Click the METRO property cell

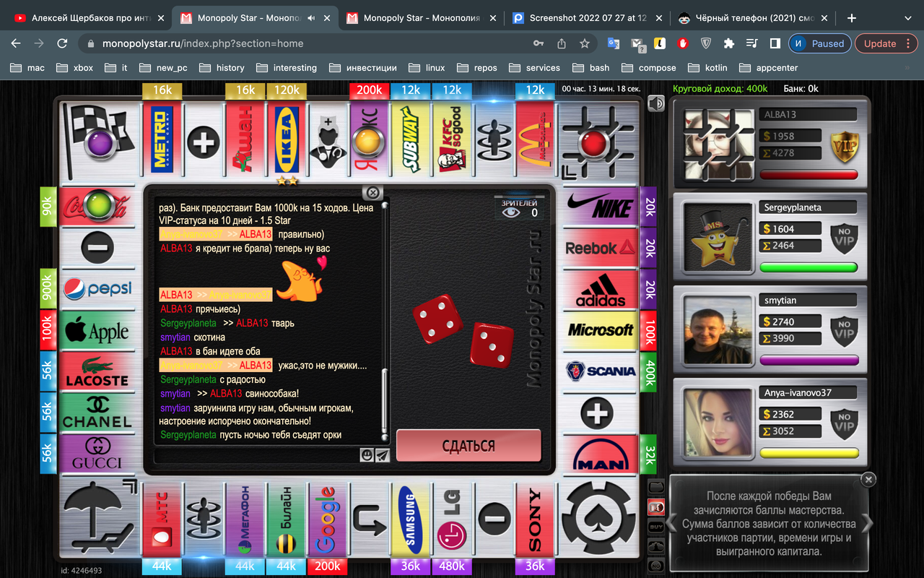[x=162, y=139]
